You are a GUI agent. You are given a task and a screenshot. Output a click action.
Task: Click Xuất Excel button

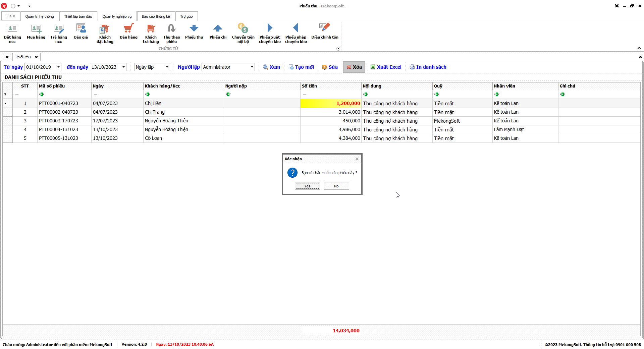[386, 67]
